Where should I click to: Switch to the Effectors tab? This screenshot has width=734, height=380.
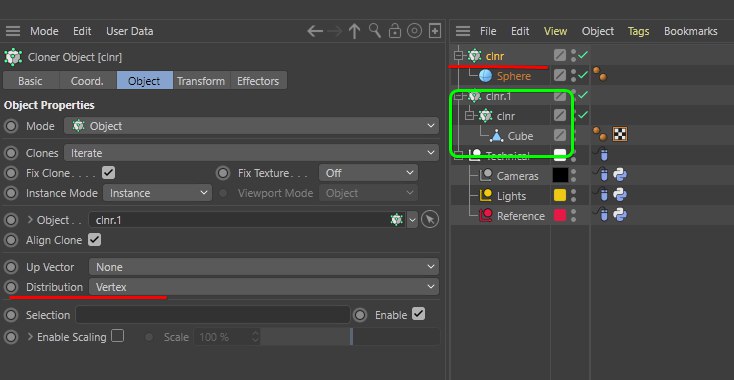(258, 81)
